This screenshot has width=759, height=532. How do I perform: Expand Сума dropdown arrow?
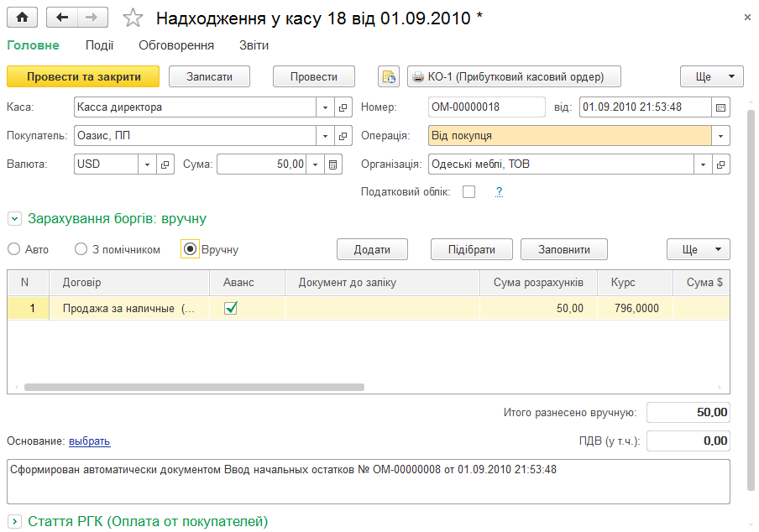[315, 164]
